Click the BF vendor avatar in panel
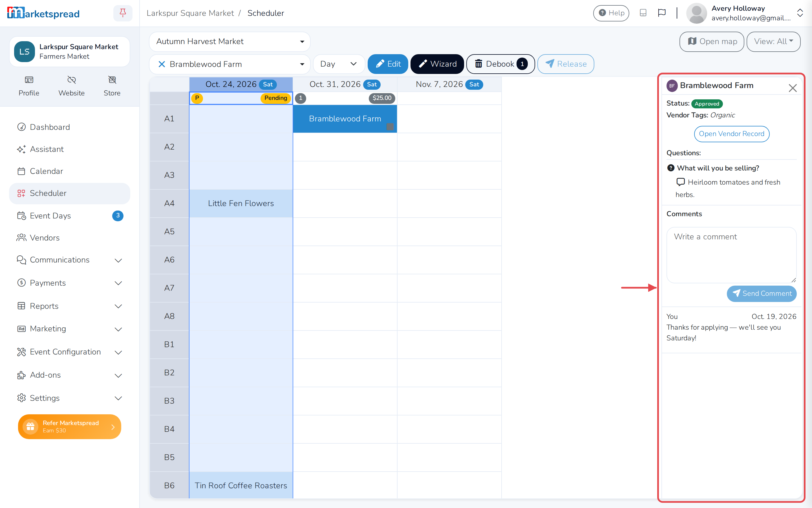 672,86
